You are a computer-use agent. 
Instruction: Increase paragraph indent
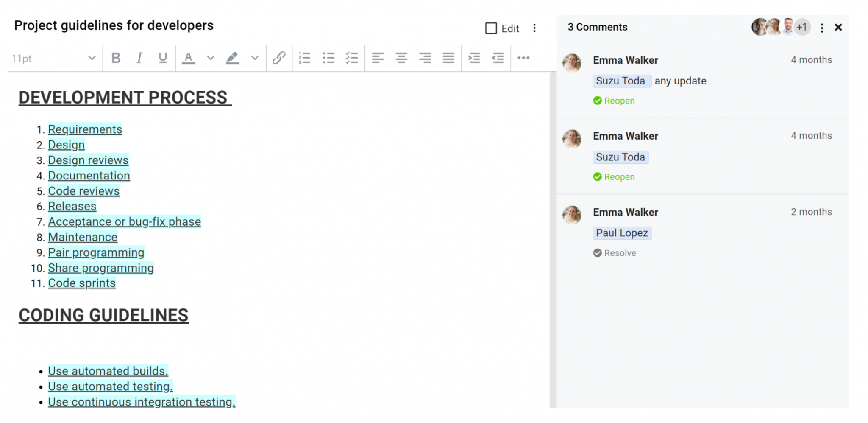(474, 58)
